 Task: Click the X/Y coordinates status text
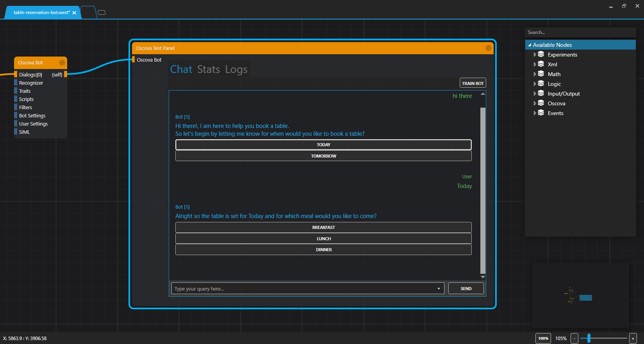point(25,338)
